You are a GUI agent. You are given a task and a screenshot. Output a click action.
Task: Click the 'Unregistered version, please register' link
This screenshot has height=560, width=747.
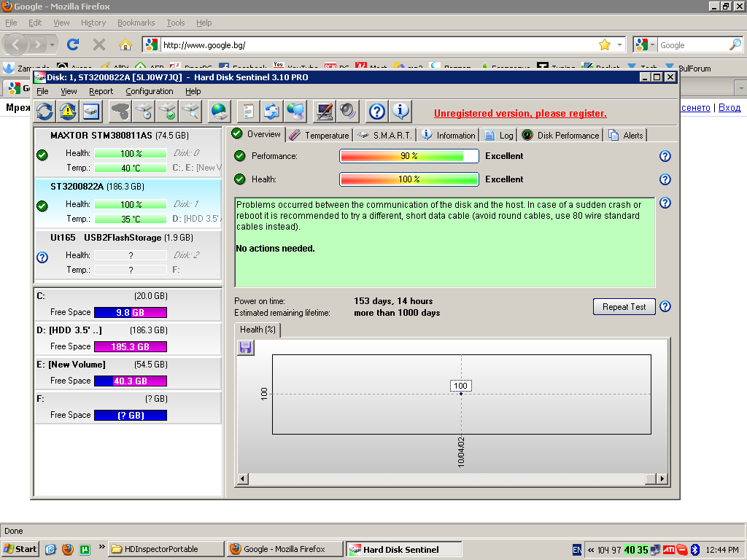pos(520,113)
